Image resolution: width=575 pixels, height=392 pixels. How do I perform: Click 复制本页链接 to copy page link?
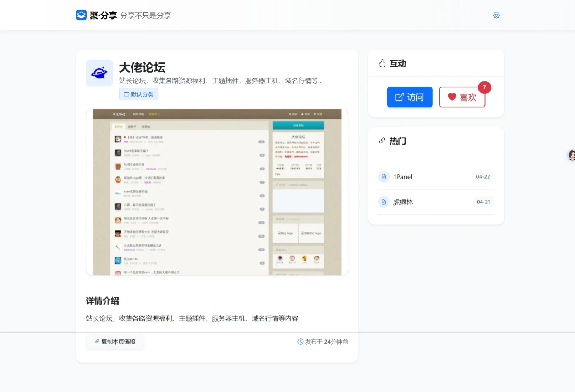point(115,342)
